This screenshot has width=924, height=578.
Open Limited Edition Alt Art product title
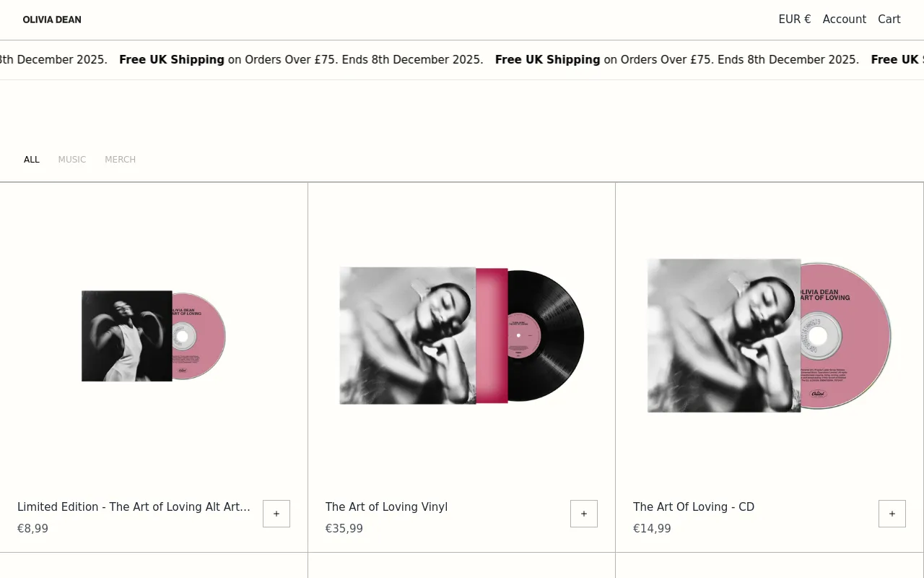(x=134, y=507)
